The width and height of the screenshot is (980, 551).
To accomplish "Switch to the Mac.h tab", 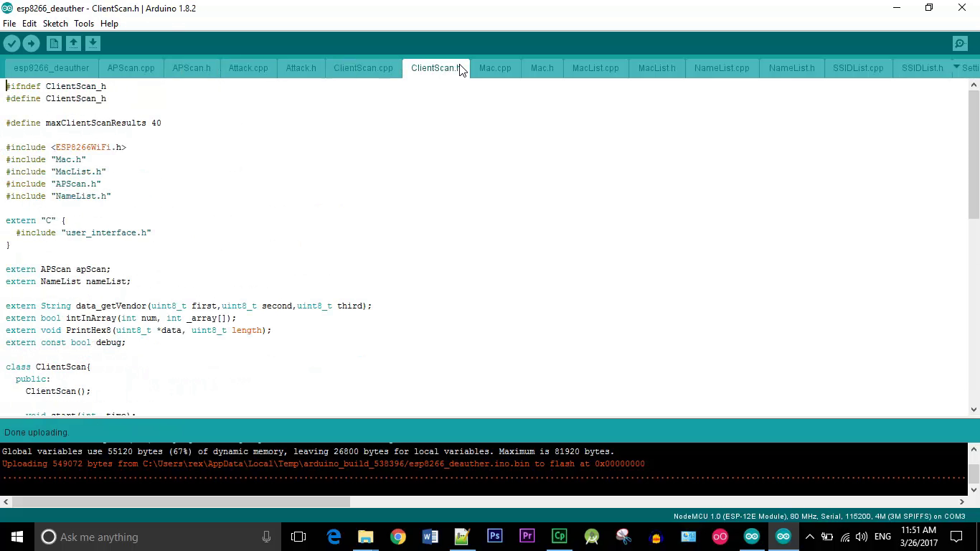I will (542, 68).
